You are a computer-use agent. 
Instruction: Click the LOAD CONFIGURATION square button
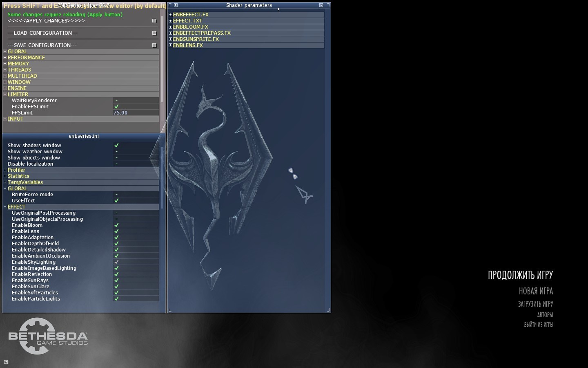point(154,33)
